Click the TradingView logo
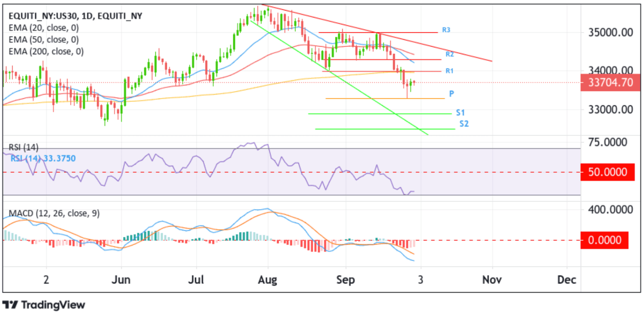Viewport: 644px width, 317px height. pos(44,305)
